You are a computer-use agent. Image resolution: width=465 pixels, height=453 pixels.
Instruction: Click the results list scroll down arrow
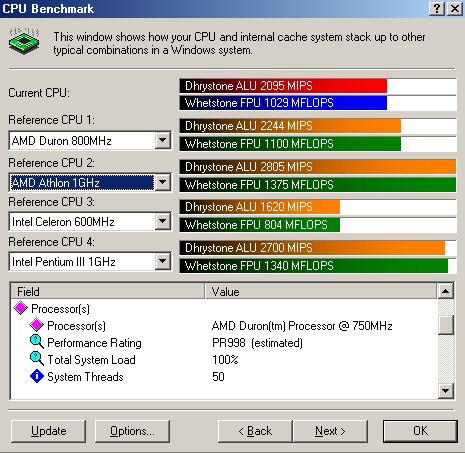(446, 390)
